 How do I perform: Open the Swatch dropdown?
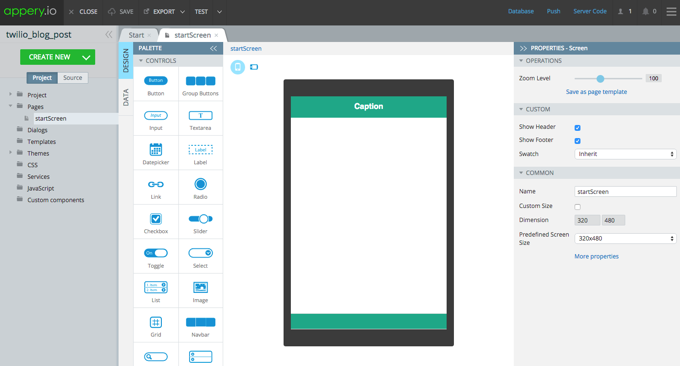[625, 154]
